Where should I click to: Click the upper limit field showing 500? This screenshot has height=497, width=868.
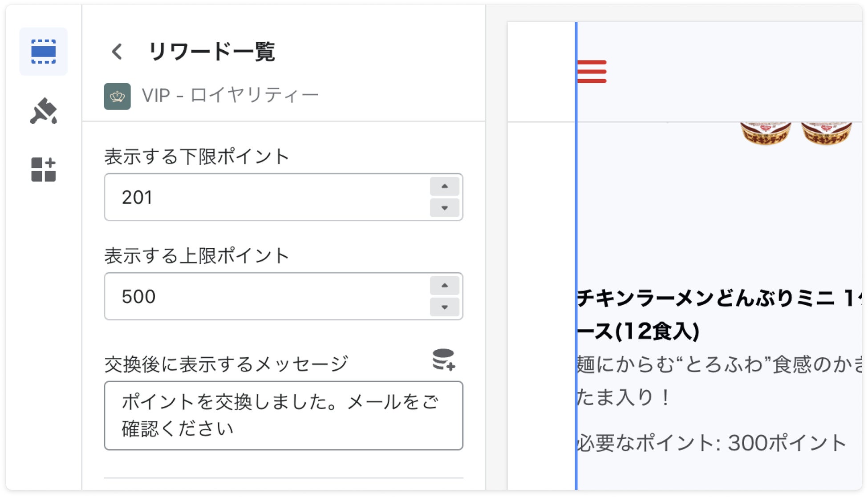coord(267,296)
